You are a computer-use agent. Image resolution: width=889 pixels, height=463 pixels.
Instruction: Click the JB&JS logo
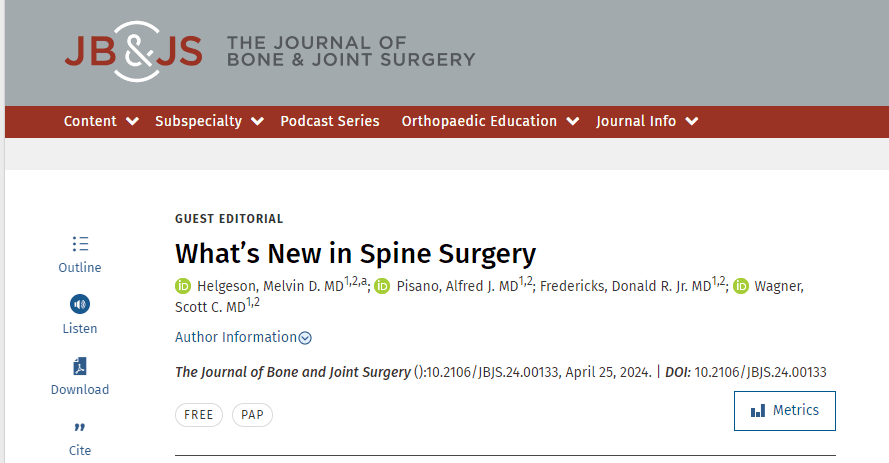click(133, 52)
